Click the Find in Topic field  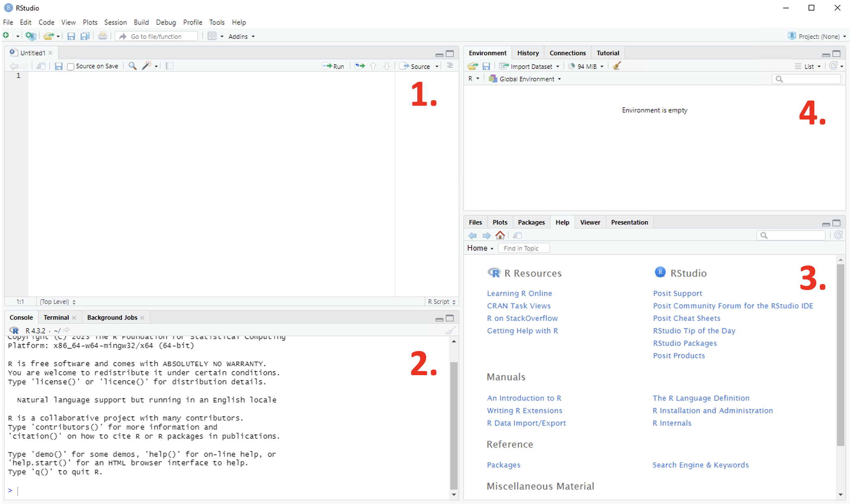coord(524,248)
